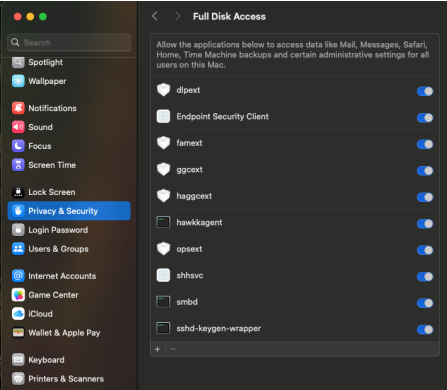Screen dimensions: 447x390
Task: Select the Sound speaker icon
Action: [18, 127]
